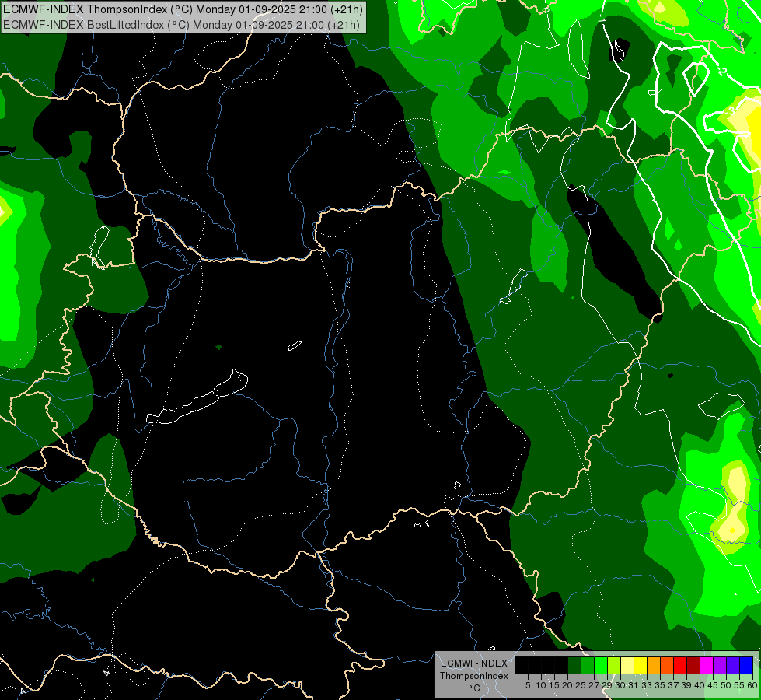Screen dimensions: 761x700
Task: Click the legend tick value 31
Action: pos(634,685)
